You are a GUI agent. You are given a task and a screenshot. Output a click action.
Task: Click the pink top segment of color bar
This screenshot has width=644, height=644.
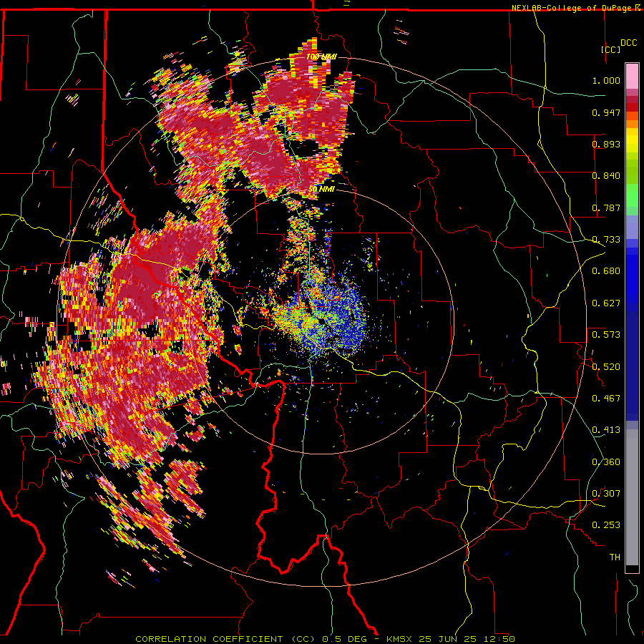pos(632,77)
